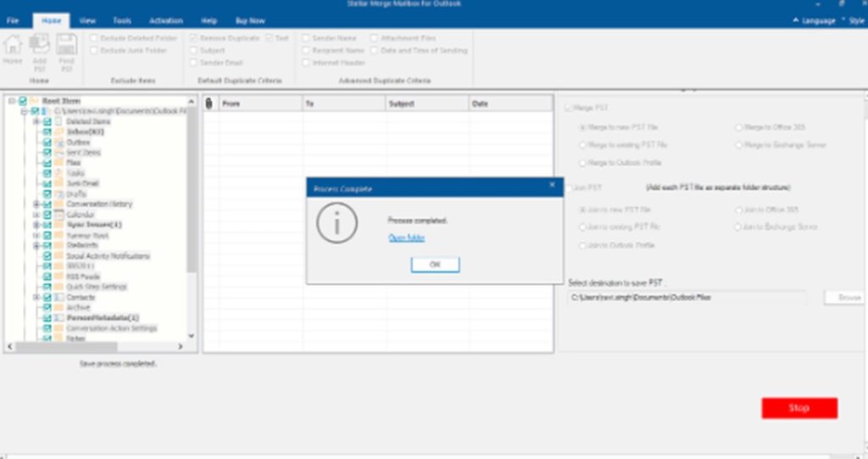This screenshot has height=459, width=868.
Task: Expand the Sync Issues folder node
Action: pos(36,225)
